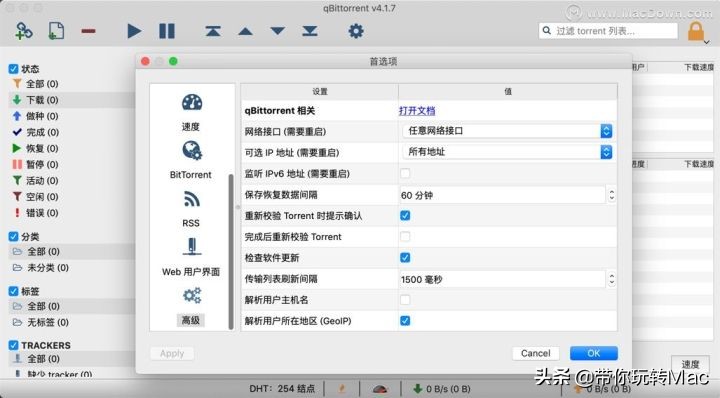Viewport: 720px width, 398px height.
Task: Click the add torrent link icon
Action: pos(23,31)
